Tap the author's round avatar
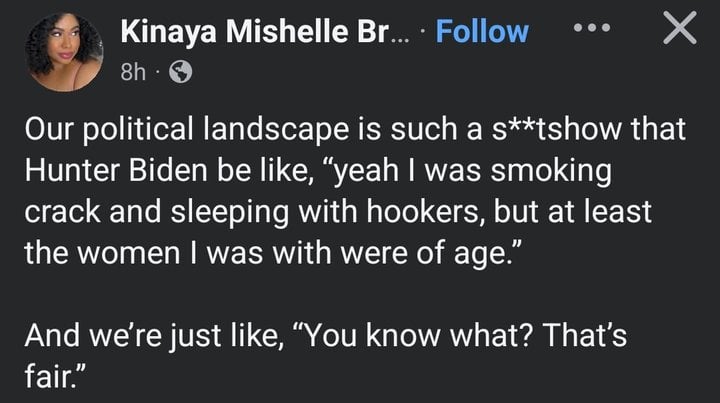The height and width of the screenshot is (403, 720). (62, 52)
